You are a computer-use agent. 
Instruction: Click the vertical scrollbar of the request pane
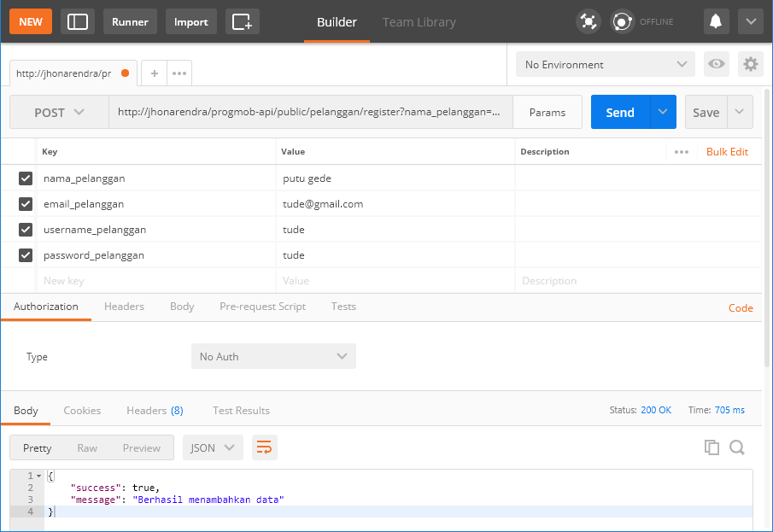(766, 228)
